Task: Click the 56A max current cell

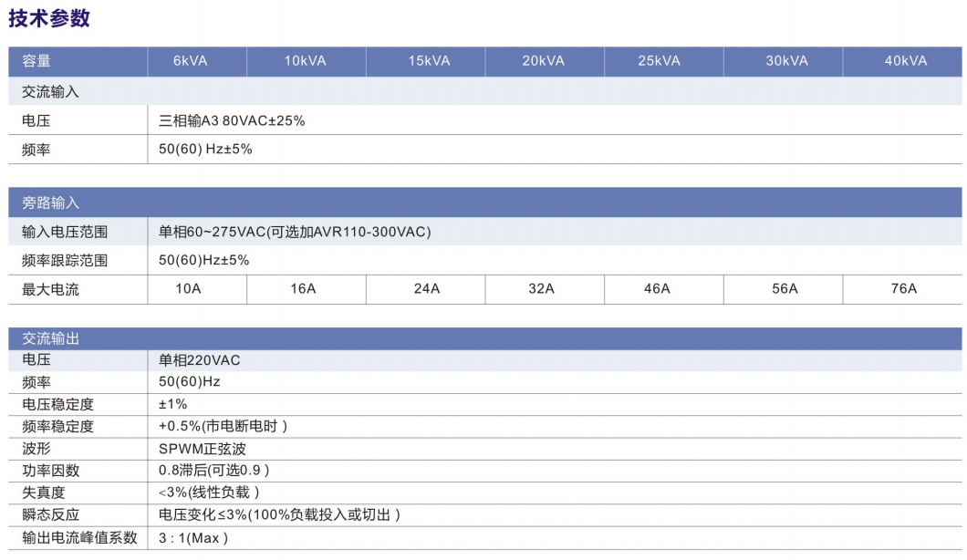Action: pos(785,288)
